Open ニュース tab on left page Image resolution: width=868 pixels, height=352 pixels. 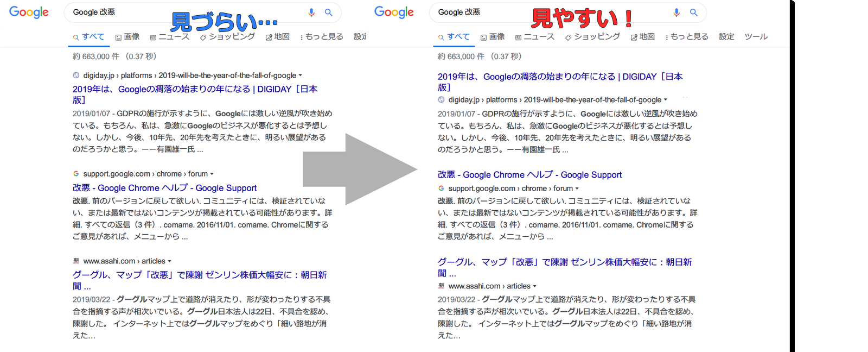pos(170,37)
